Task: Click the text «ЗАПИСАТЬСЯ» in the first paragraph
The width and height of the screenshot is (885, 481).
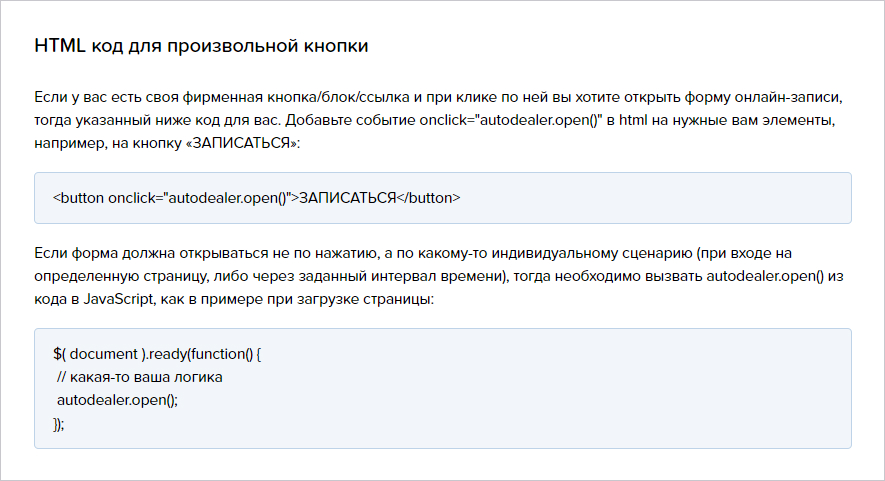Action: point(241,143)
